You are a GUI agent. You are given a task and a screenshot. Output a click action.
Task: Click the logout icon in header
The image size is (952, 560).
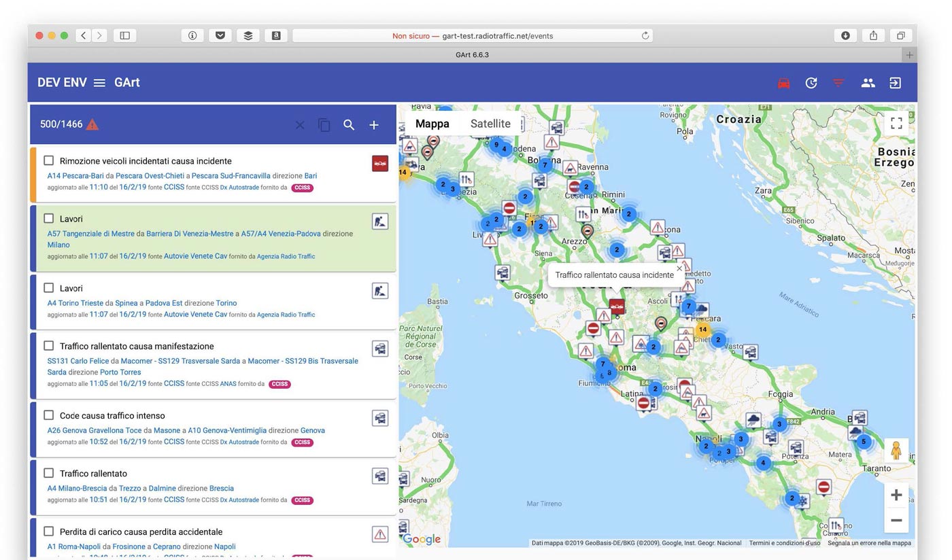coord(896,83)
